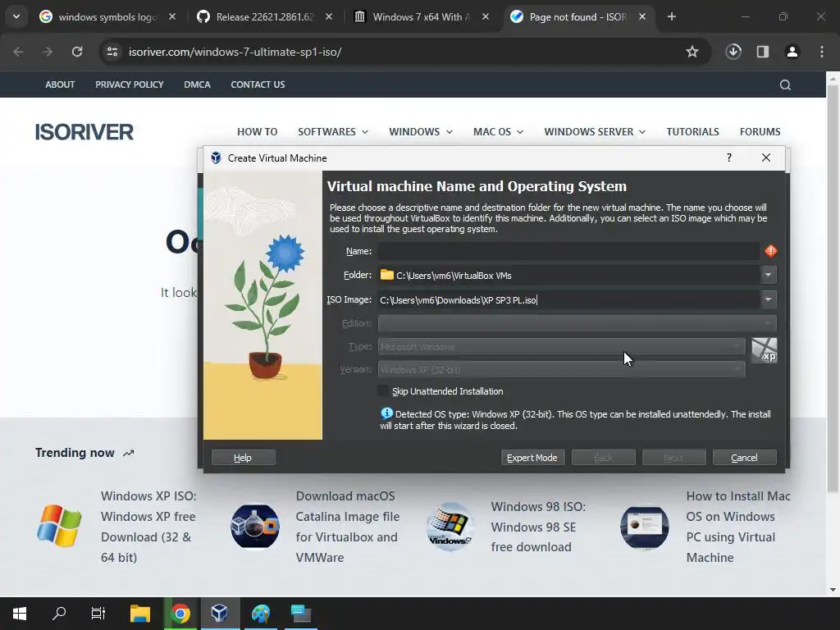
Task: Open the PRIVACY POLICY link
Action: click(129, 84)
